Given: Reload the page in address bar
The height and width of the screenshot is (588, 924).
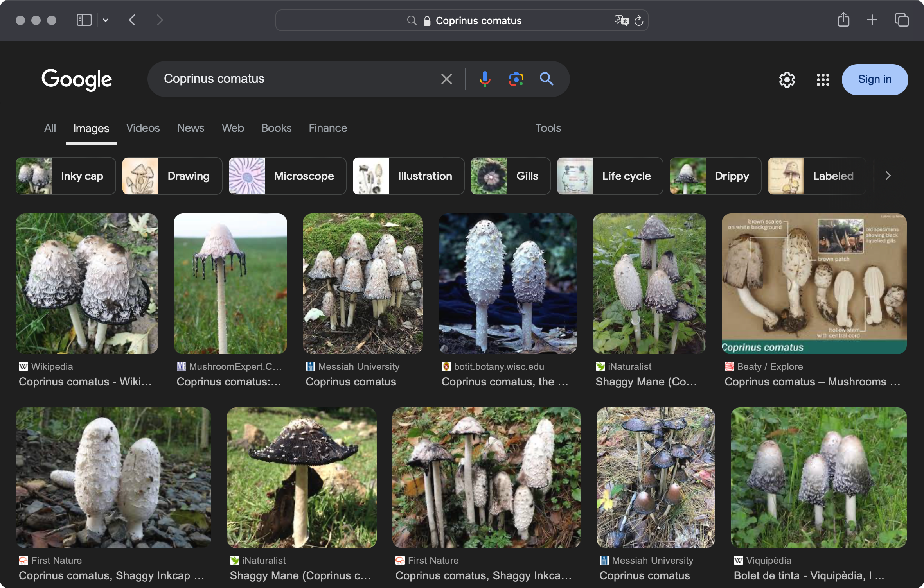Looking at the screenshot, I should [x=639, y=20].
